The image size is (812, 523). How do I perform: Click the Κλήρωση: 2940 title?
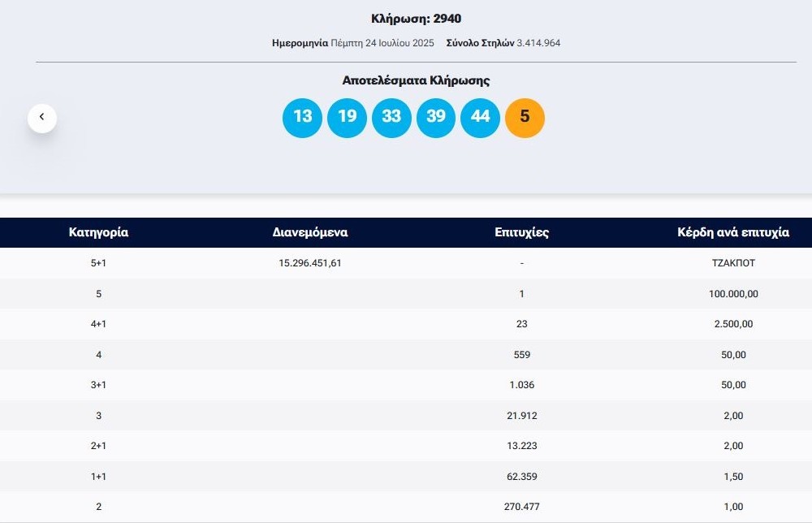(x=416, y=19)
